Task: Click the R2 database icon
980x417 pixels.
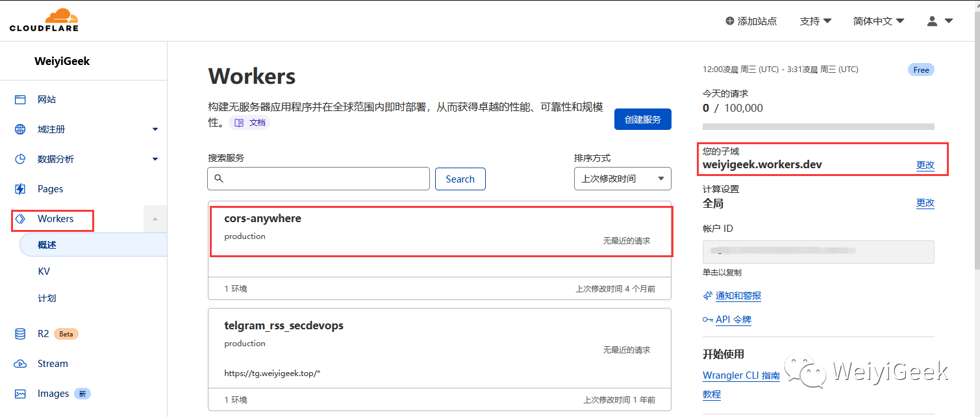Action: [x=20, y=334]
